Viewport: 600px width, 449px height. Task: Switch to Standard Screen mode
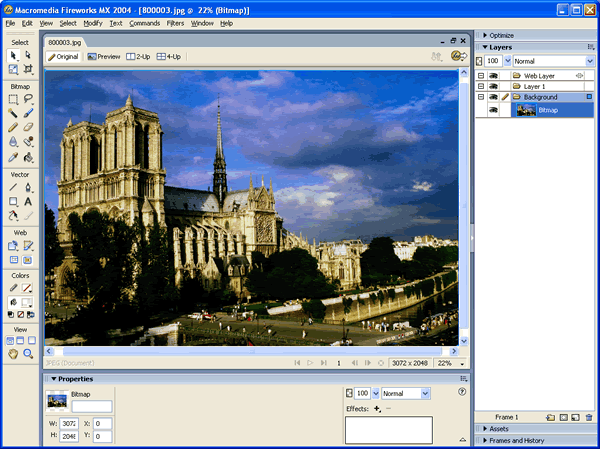10,340
